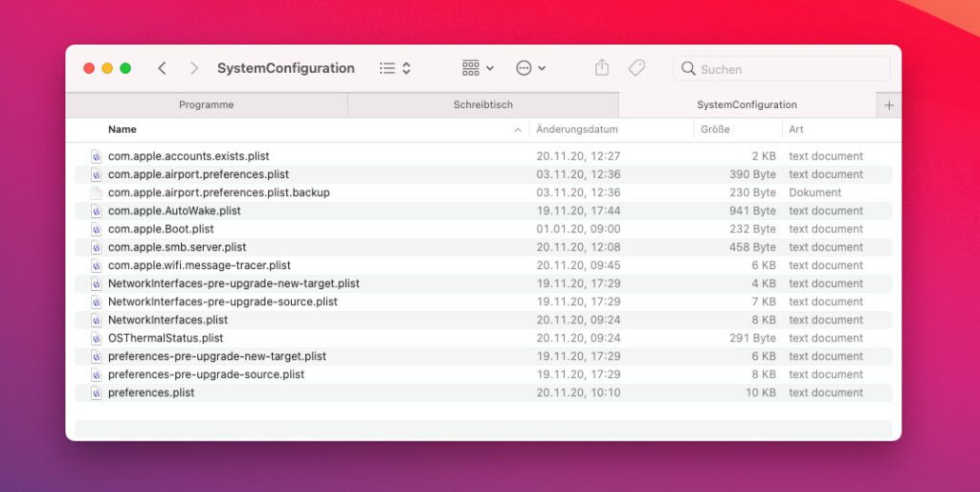Image resolution: width=980 pixels, height=492 pixels.
Task: Go back with the left chevron
Action: tap(162, 68)
